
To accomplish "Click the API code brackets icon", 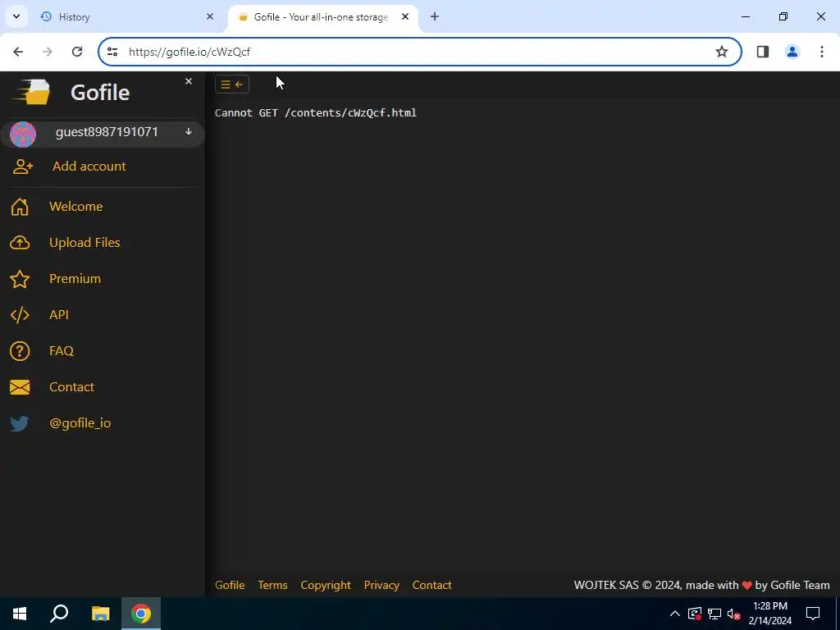I will coord(20,315).
